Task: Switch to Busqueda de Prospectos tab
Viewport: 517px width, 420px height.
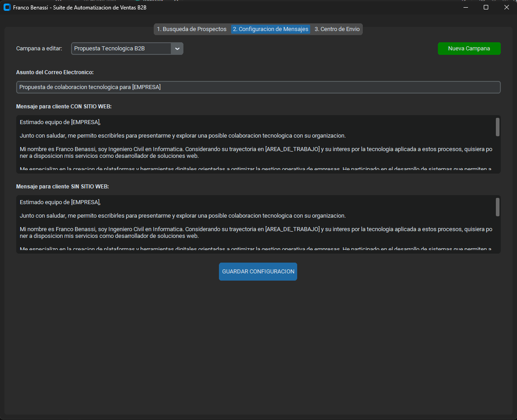Action: [192, 29]
